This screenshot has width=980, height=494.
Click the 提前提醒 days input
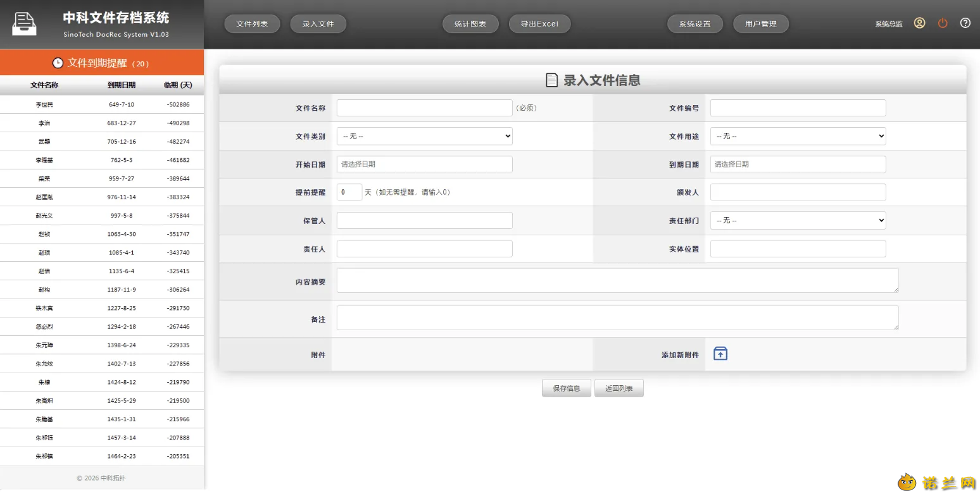[x=349, y=192]
